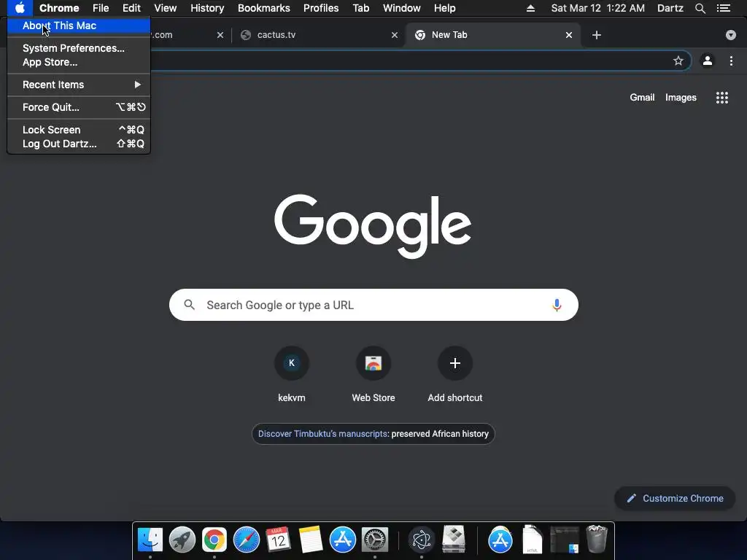Open the Gmail link
This screenshot has height=560, width=747.
click(642, 97)
